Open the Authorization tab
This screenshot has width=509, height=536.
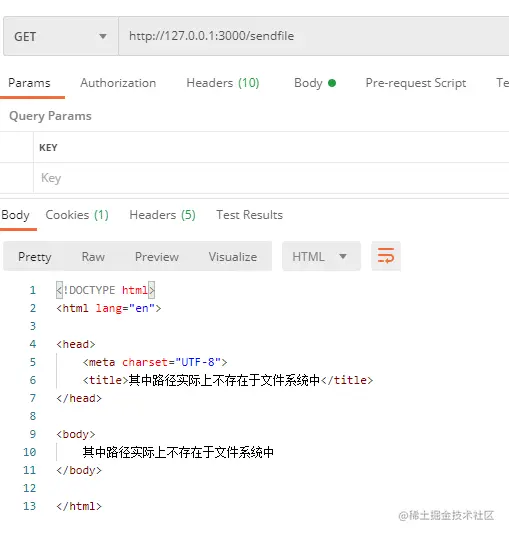[118, 83]
